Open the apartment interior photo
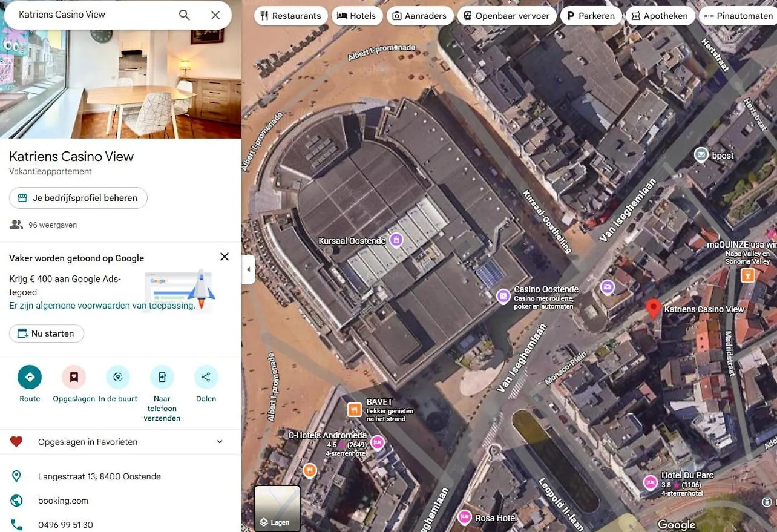Viewport: 777px width, 532px height. click(120, 84)
